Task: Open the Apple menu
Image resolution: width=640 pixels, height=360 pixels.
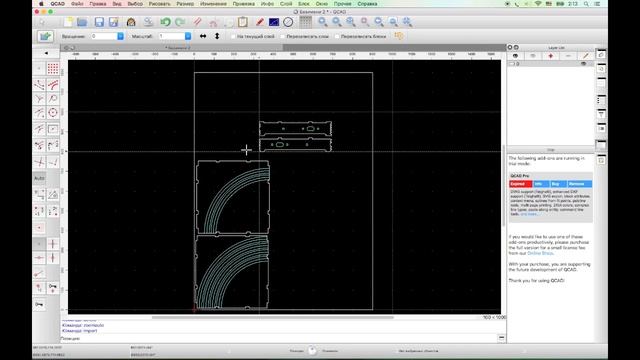Action: [41, 4]
